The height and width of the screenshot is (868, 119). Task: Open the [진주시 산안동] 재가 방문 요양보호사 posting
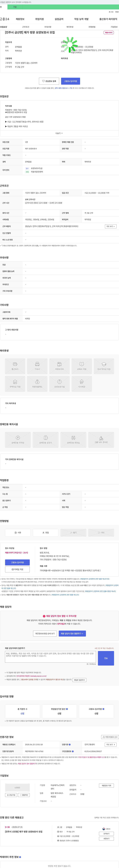[x=24, y=832]
